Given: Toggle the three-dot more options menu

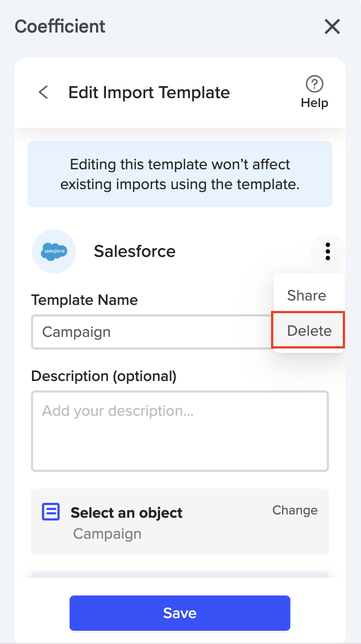Looking at the screenshot, I should [328, 251].
